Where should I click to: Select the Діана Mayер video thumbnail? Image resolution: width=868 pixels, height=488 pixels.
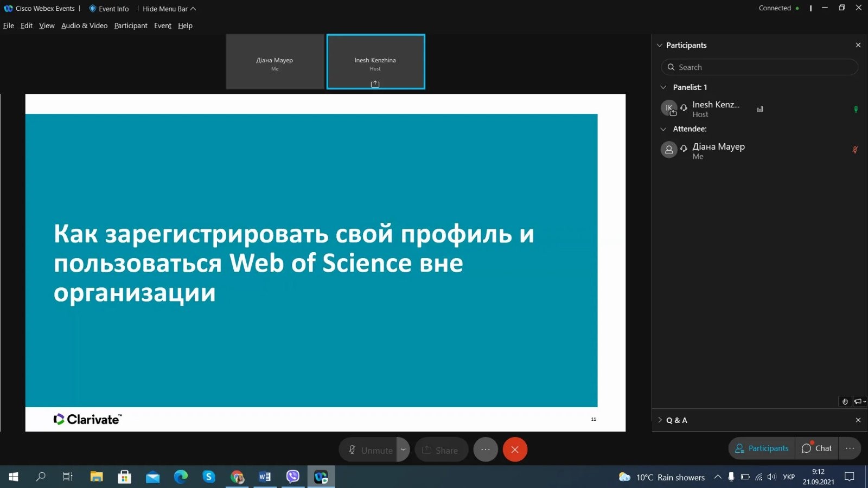click(275, 62)
